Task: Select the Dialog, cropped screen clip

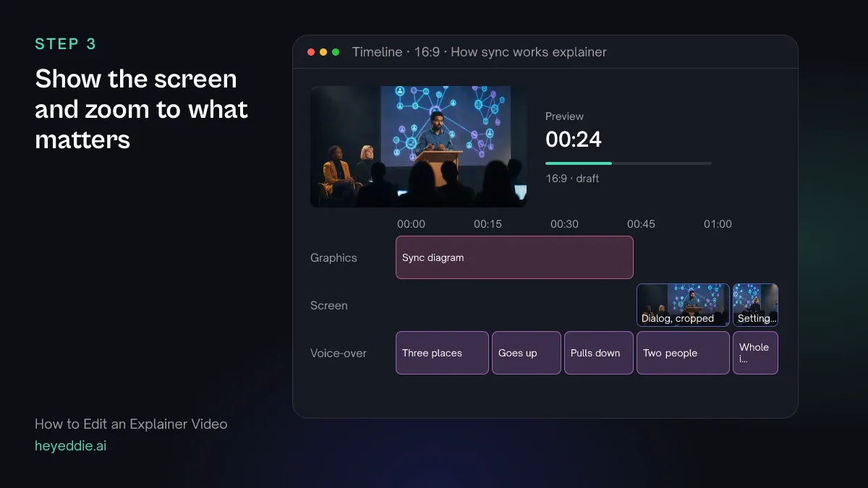Action: pyautogui.click(x=683, y=305)
